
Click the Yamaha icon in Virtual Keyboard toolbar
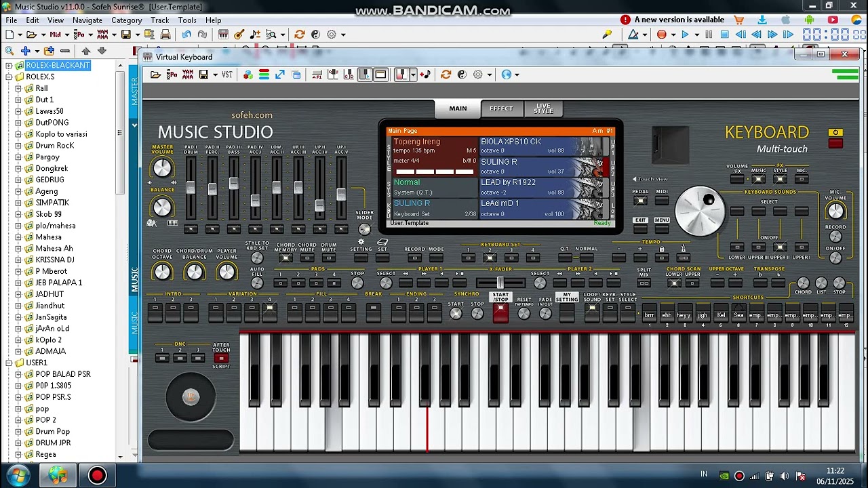pyautogui.click(x=188, y=75)
